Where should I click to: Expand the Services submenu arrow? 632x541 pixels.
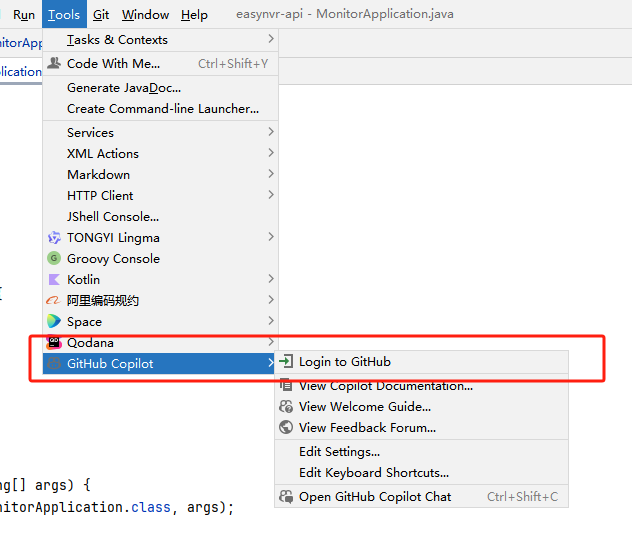271,132
